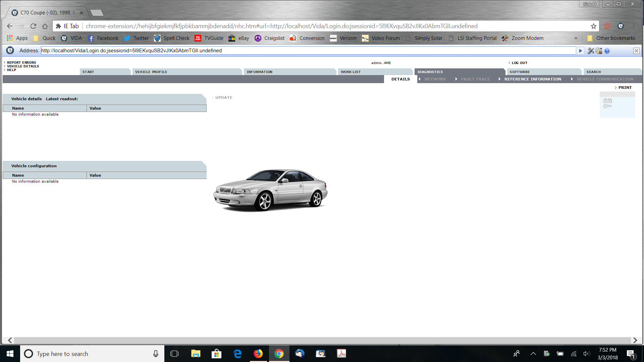644x362 pixels.
Task: Click the IE Tab address input field
Action: [x=308, y=51]
